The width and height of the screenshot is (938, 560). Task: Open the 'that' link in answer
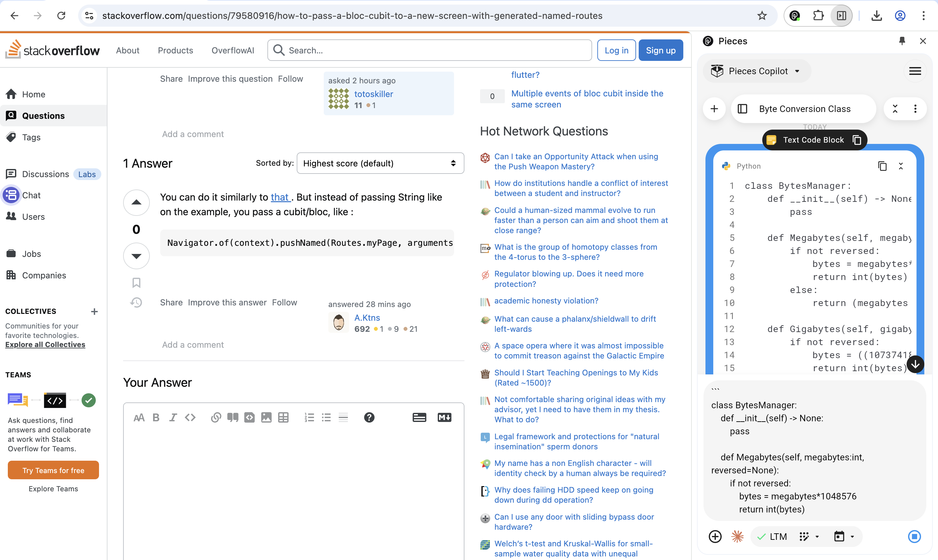point(280,197)
